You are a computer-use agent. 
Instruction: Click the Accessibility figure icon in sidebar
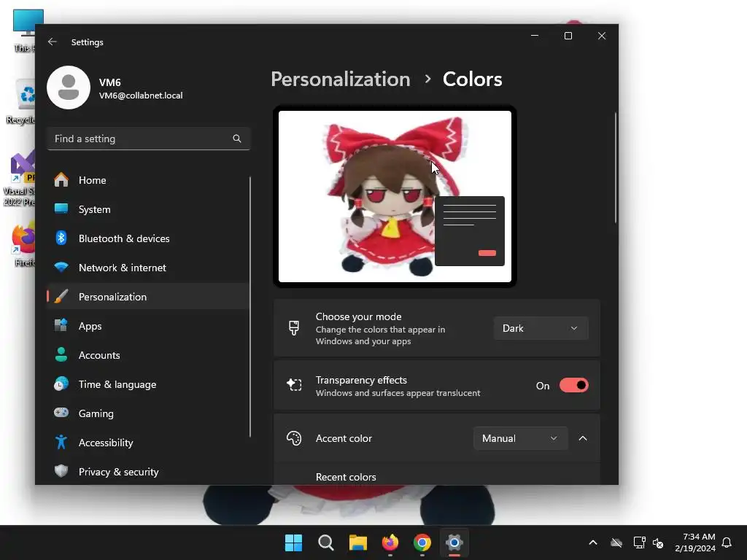tap(61, 443)
